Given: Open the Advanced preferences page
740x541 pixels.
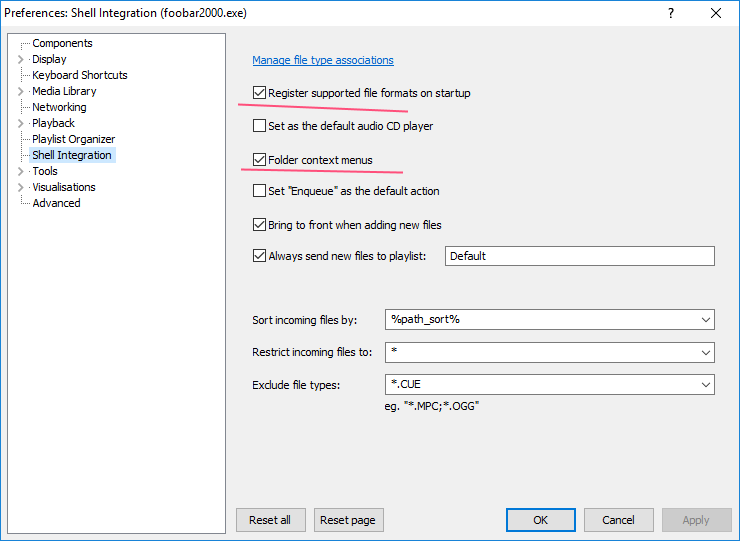Looking at the screenshot, I should coord(56,203).
